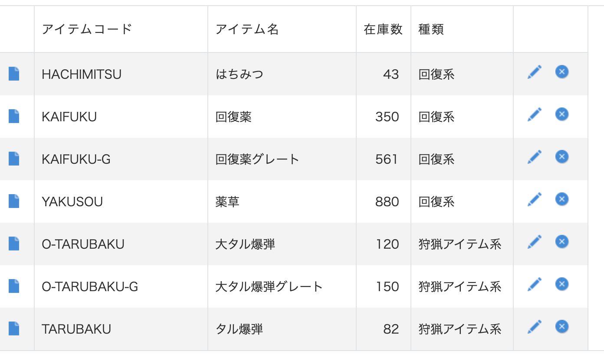Delete the HACHIMITSU row using X icon
Image resolution: width=604 pixels, height=364 pixels.
(562, 71)
